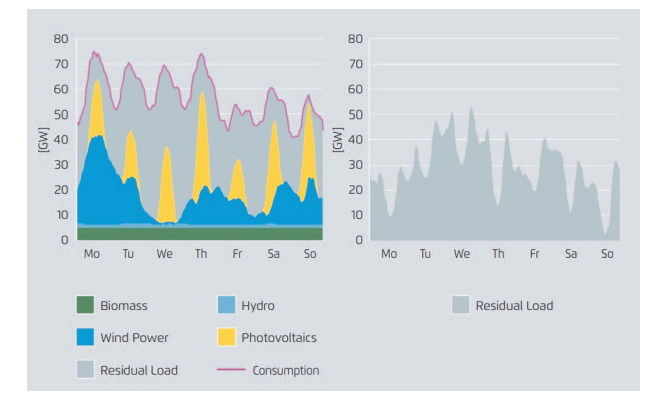
Task: Click the '50' value on the stacked chart's y-axis
Action: pos(61,114)
